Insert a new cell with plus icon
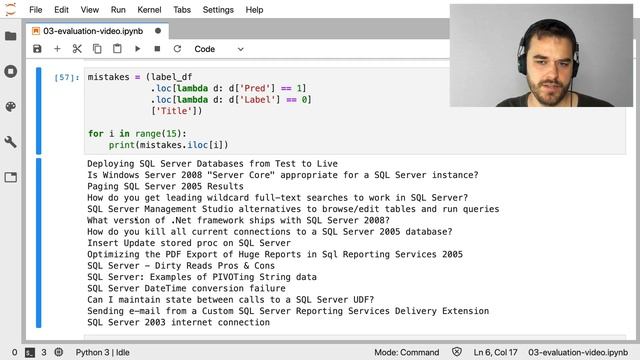The height and width of the screenshot is (360, 640). tap(57, 49)
